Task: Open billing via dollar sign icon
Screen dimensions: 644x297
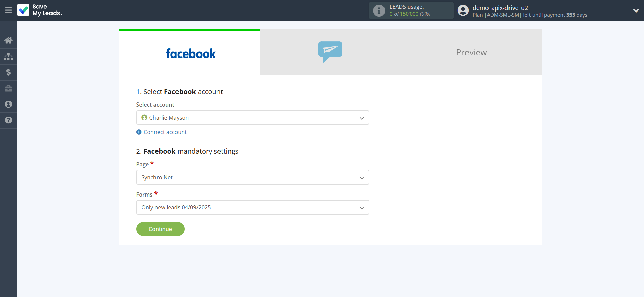Action: pos(8,72)
